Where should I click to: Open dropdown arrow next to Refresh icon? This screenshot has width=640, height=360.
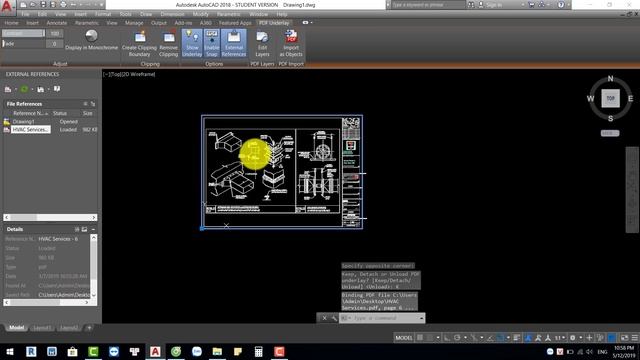32,89
